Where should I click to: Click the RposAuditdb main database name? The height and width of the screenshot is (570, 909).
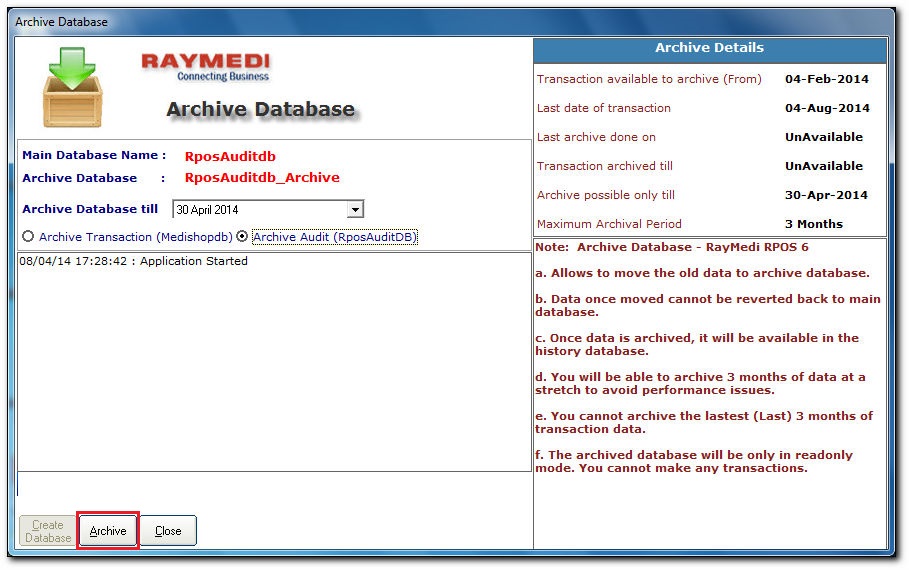230,156
